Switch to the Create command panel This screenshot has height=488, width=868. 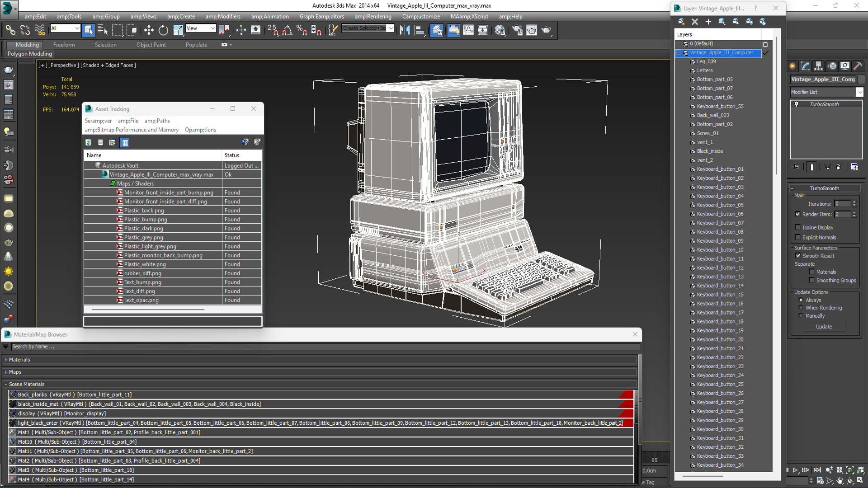pyautogui.click(x=793, y=66)
